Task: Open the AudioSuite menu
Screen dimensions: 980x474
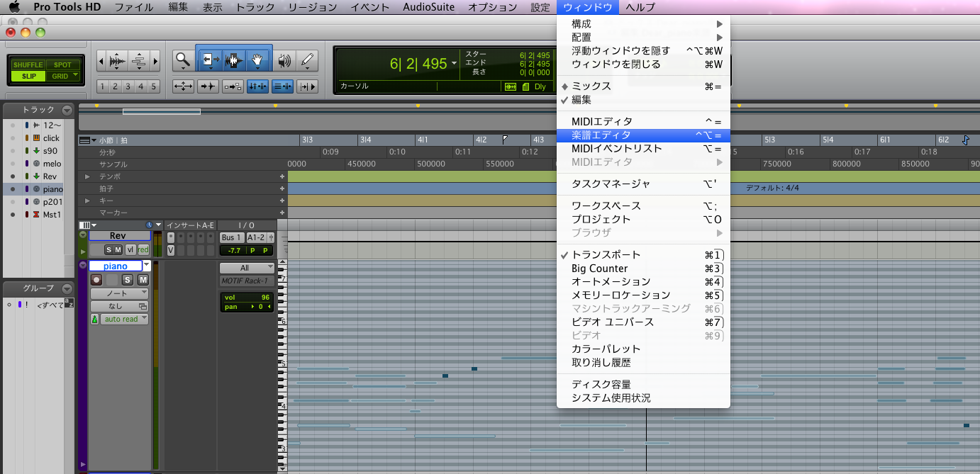Action: (x=428, y=7)
